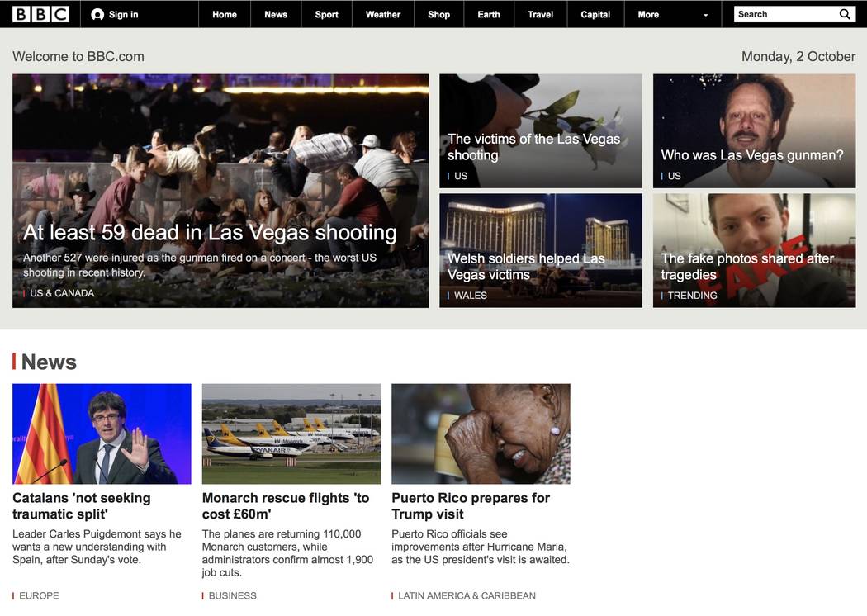
Task: Open 'Puerto Rico prepares for Trump visit'
Action: [x=470, y=505]
